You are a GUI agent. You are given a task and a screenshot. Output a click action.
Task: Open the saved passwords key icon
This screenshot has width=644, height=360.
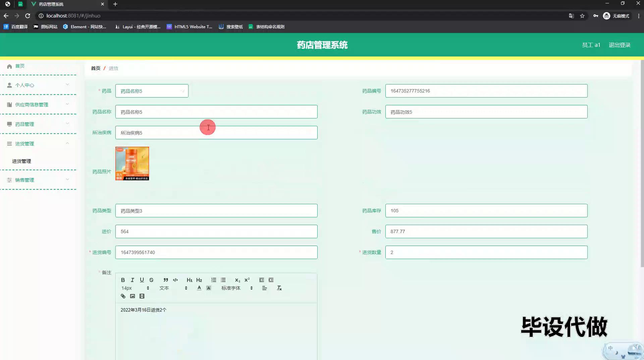[x=595, y=16]
